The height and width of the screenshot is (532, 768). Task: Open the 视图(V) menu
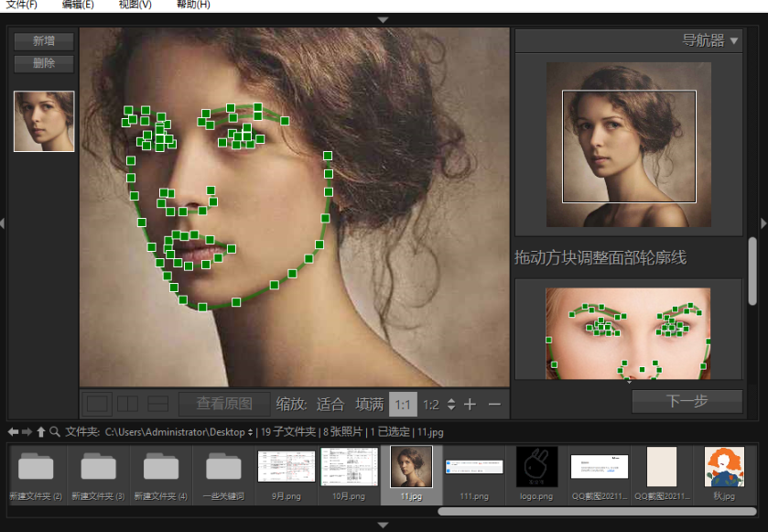[x=135, y=5]
